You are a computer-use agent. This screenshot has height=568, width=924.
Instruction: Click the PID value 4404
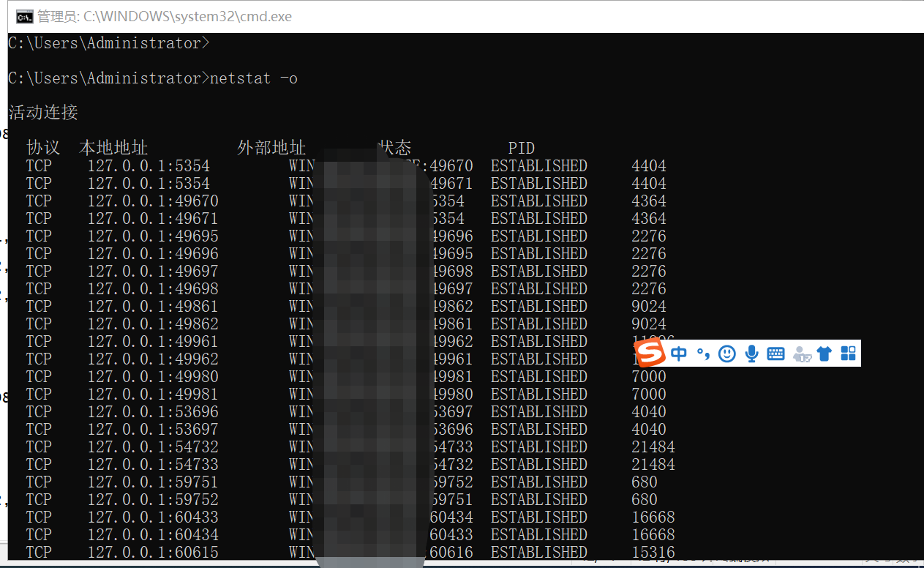648,165
